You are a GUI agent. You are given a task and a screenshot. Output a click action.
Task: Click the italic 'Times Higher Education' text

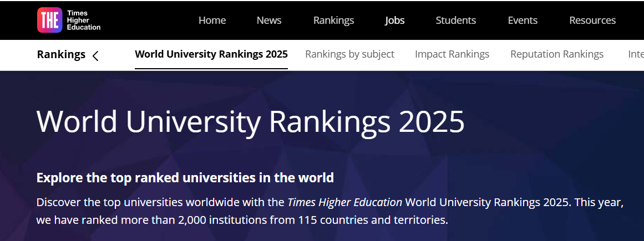[x=344, y=202]
